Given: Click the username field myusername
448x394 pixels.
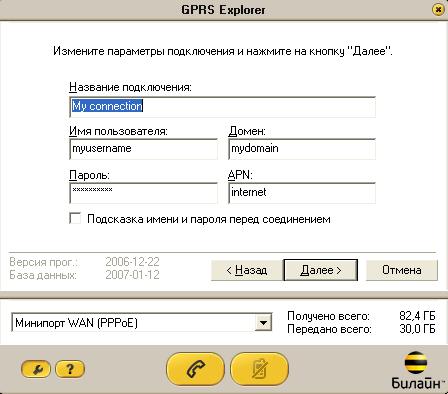Looking at the screenshot, I should (x=143, y=149).
